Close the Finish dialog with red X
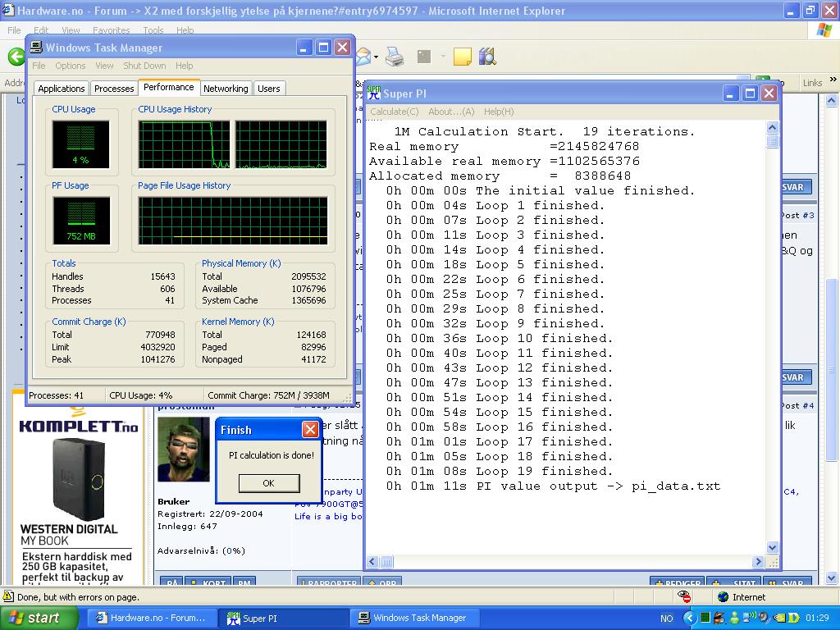The image size is (840, 630). (310, 430)
